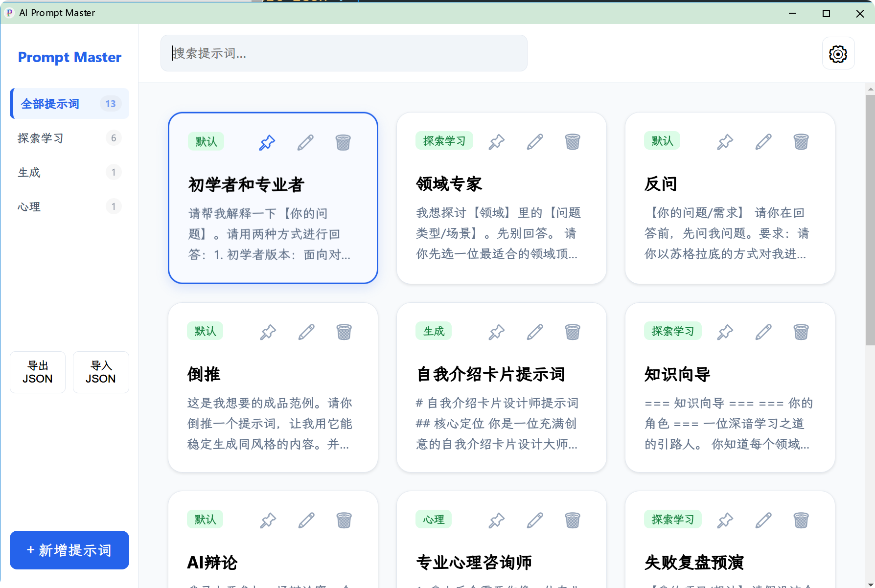
Task: Delete the 反问 prompt using the trash icon
Action: [801, 142]
